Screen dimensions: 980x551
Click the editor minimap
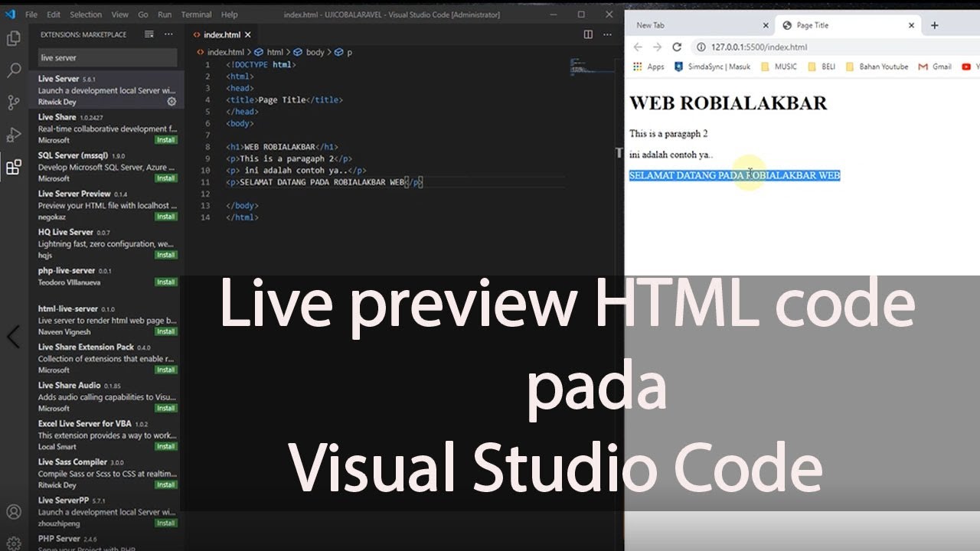tap(593, 67)
